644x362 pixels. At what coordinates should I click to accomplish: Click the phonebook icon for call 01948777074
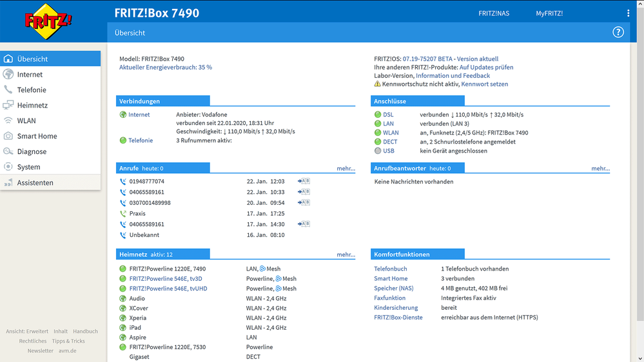[x=304, y=181]
